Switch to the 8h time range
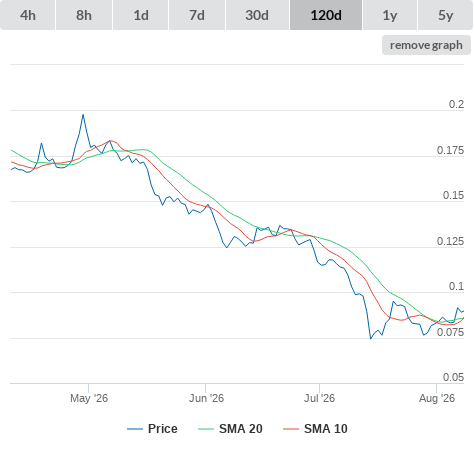 pos(84,15)
